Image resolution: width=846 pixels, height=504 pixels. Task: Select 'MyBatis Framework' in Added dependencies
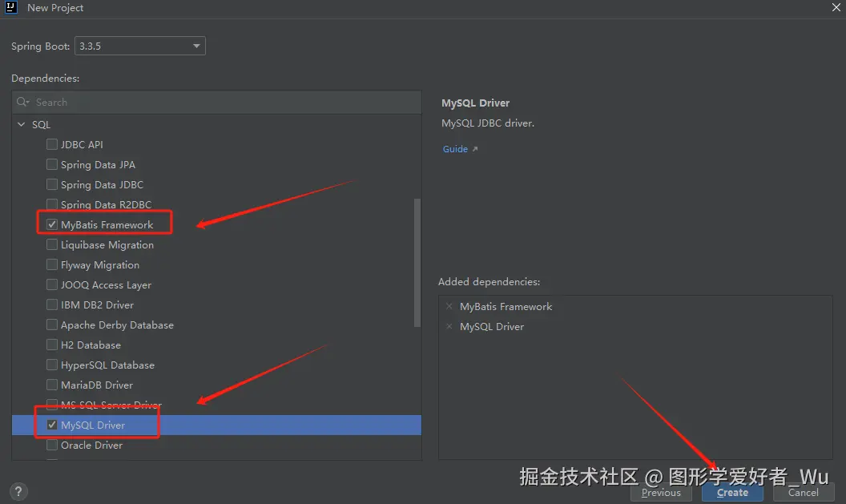pos(506,307)
